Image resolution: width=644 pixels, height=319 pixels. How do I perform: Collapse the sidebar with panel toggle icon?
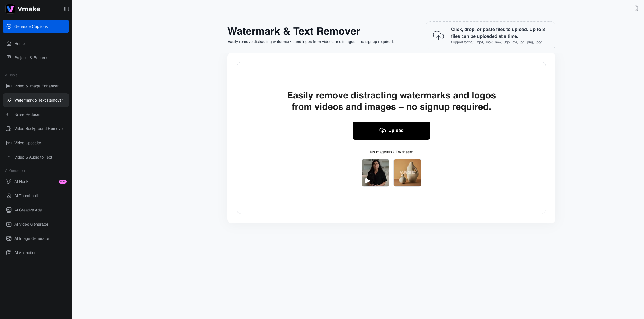67,9
